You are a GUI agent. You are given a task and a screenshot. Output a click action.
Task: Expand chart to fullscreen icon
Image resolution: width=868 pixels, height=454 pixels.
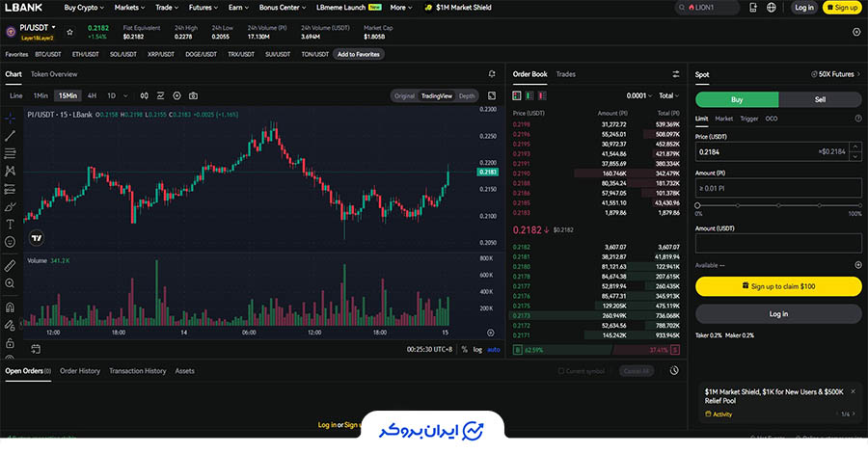[491, 95]
